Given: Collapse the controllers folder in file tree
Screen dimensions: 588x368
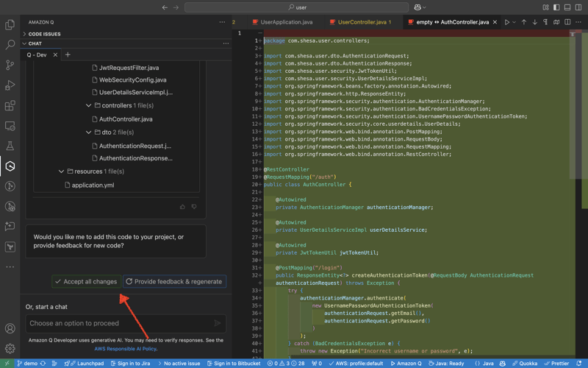Looking at the screenshot, I should [x=89, y=106].
